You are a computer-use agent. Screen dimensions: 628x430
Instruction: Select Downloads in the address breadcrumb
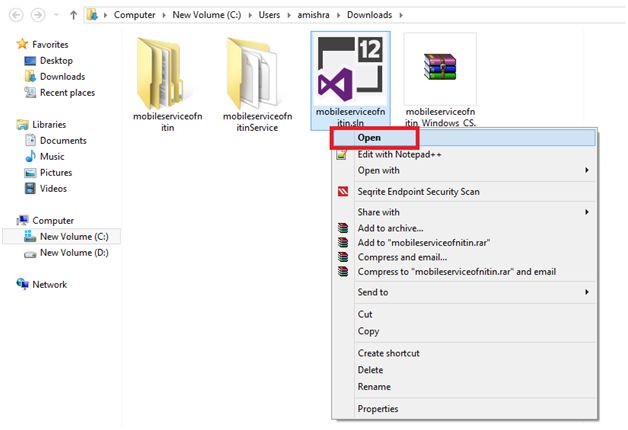369,15
